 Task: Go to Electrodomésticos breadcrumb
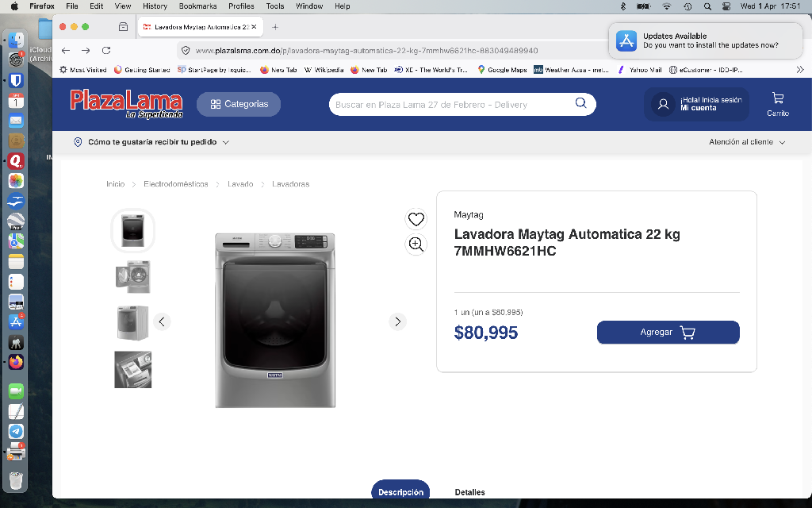[x=175, y=184]
